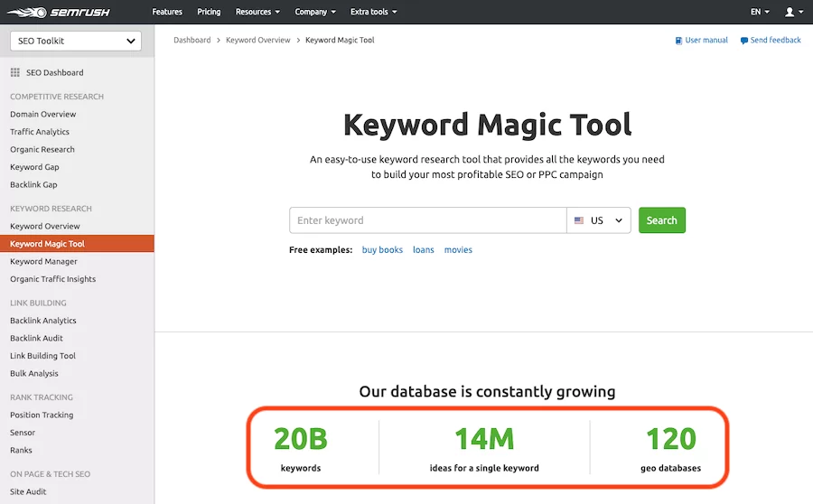
Task: Select the 'loans' free example link
Action: [x=424, y=250]
